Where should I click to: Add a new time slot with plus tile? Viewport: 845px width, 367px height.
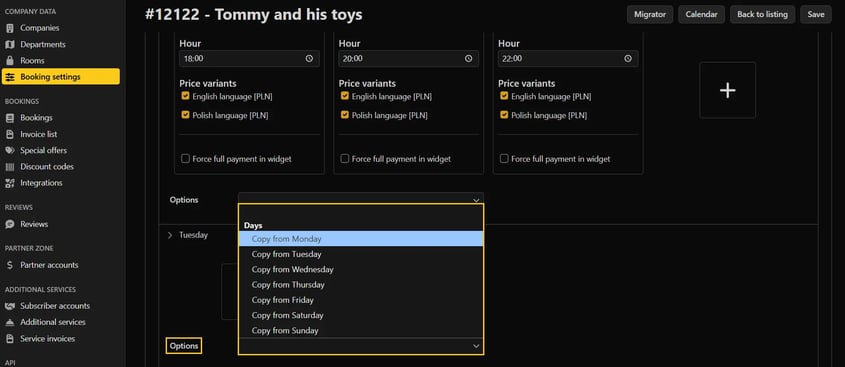[728, 90]
